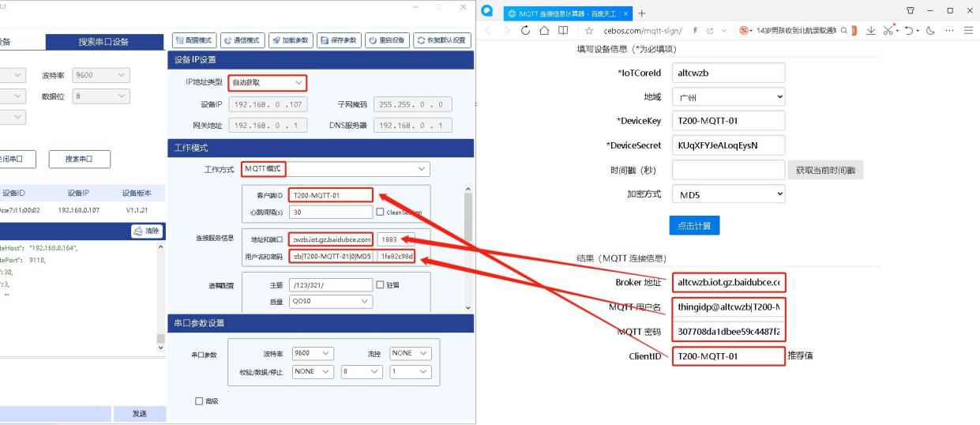This screenshot has width=980, height=425.
Task: Switch to 搜索串口设备 tab
Action: pos(103,42)
